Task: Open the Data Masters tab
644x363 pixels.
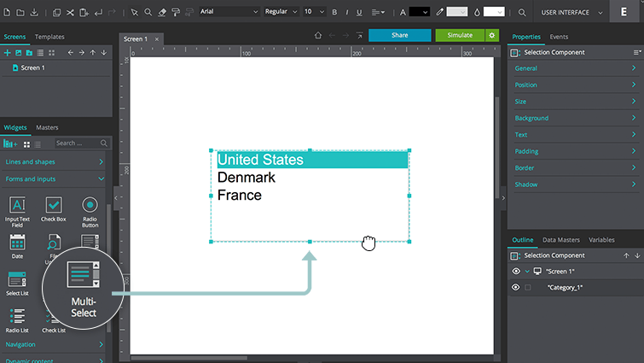Action: pyautogui.click(x=561, y=240)
